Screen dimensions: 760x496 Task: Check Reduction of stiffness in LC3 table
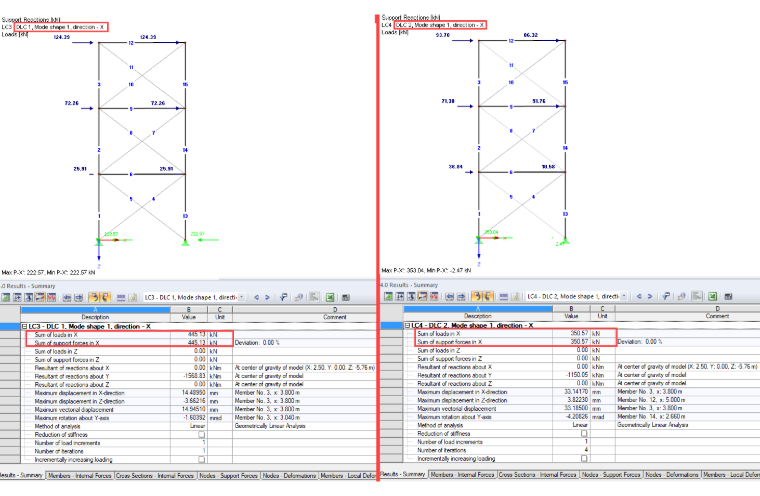pos(202,434)
